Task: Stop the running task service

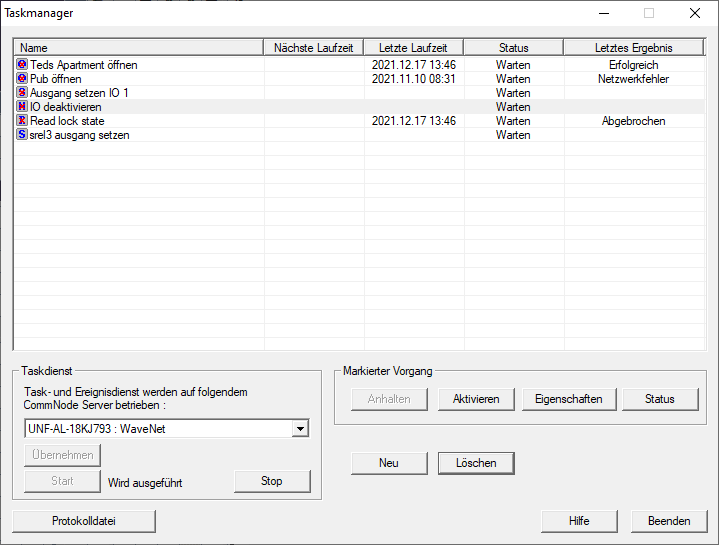Action: pyautogui.click(x=271, y=481)
